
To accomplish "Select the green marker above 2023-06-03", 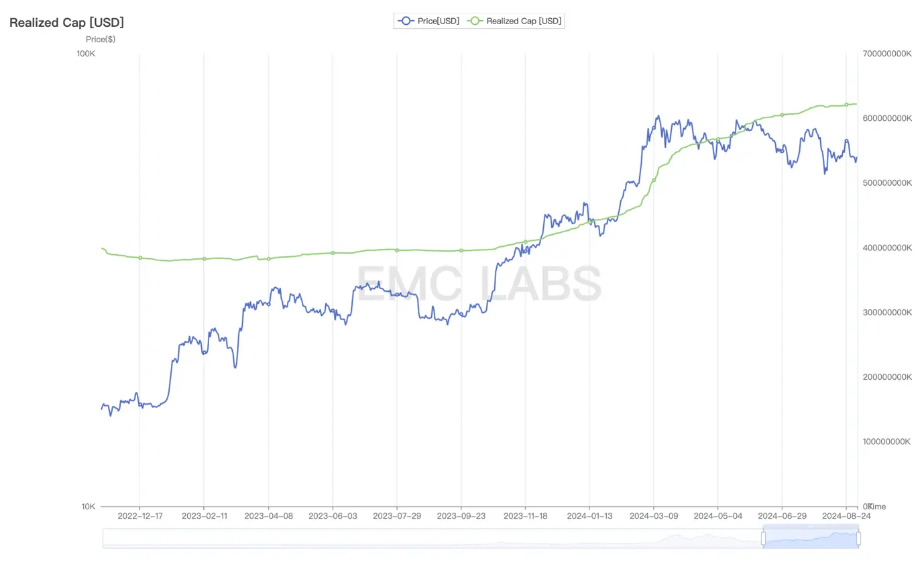I will pyautogui.click(x=332, y=253).
